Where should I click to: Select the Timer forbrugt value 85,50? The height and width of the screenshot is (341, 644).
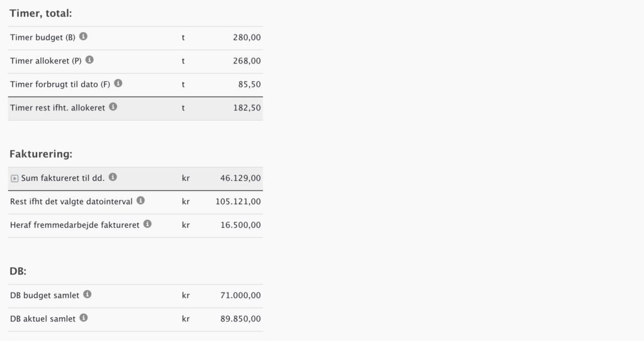(x=250, y=84)
